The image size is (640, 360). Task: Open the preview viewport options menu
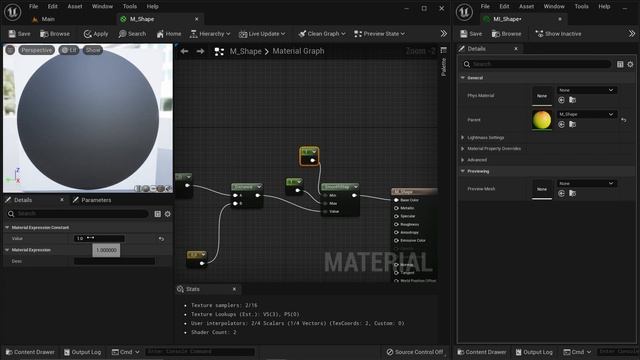point(10,50)
